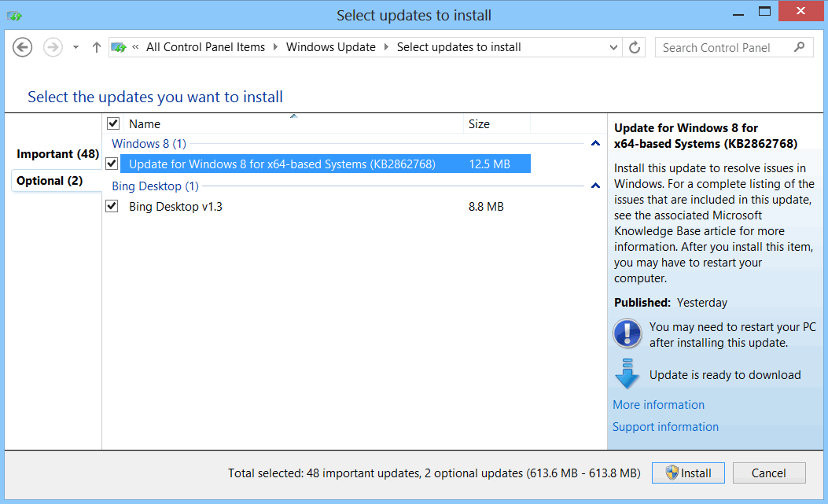Open the More information link
The height and width of the screenshot is (504, 828).
[x=658, y=405]
